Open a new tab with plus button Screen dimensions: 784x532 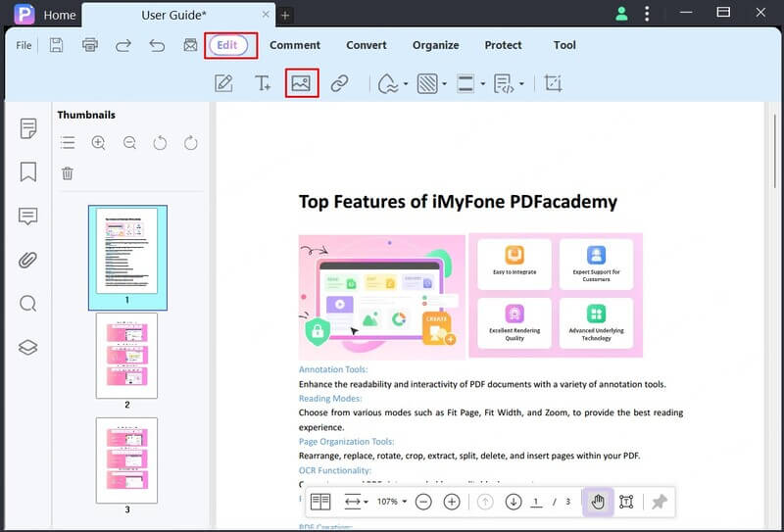pyautogui.click(x=285, y=16)
